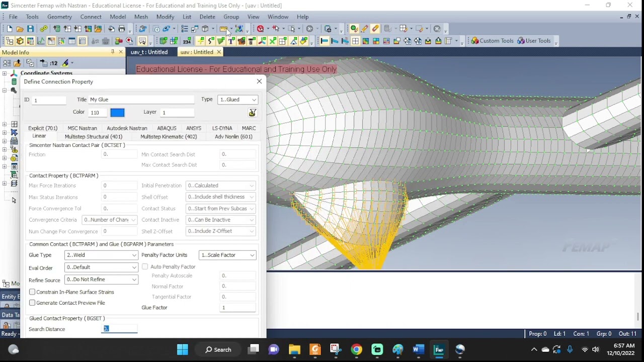
Task: Click the taskbar Search box
Action: (218, 349)
